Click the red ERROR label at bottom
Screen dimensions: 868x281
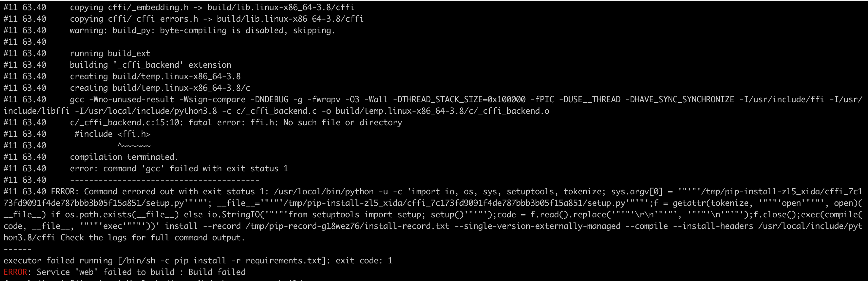pos(15,272)
